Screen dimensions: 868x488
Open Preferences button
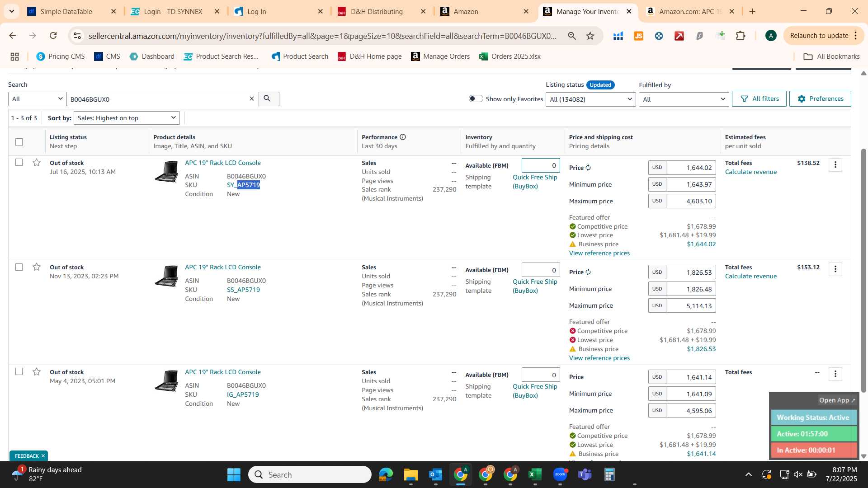coord(820,99)
